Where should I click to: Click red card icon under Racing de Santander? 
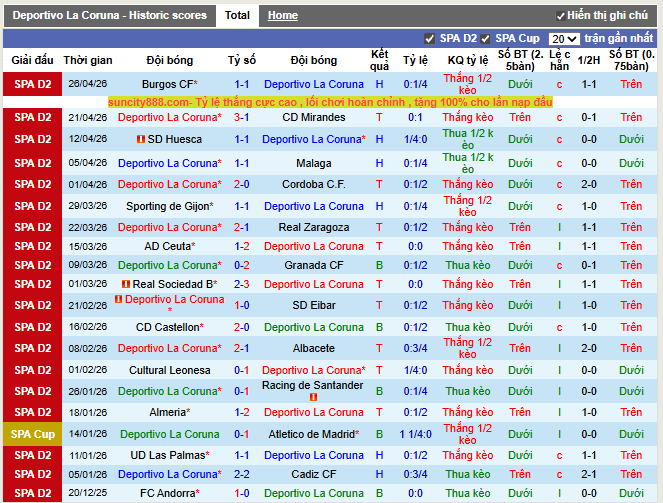click(x=313, y=397)
